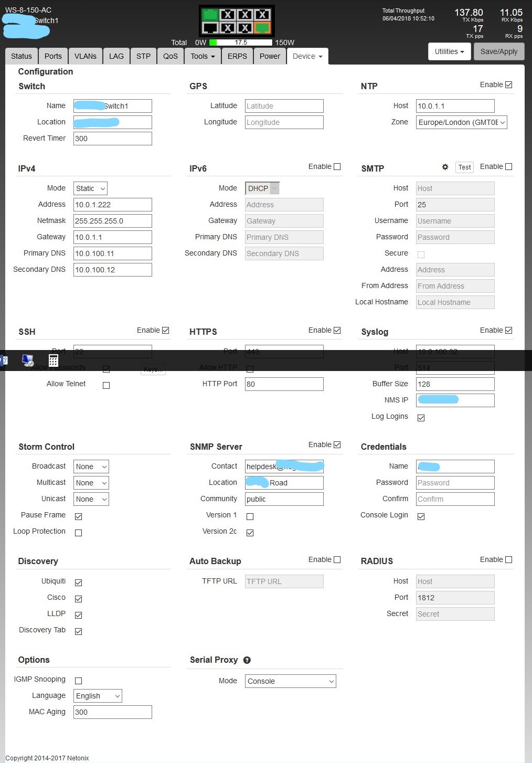Open the Tools tab menu
Image resolution: width=532 pixels, height=763 pixels.
pyautogui.click(x=203, y=56)
